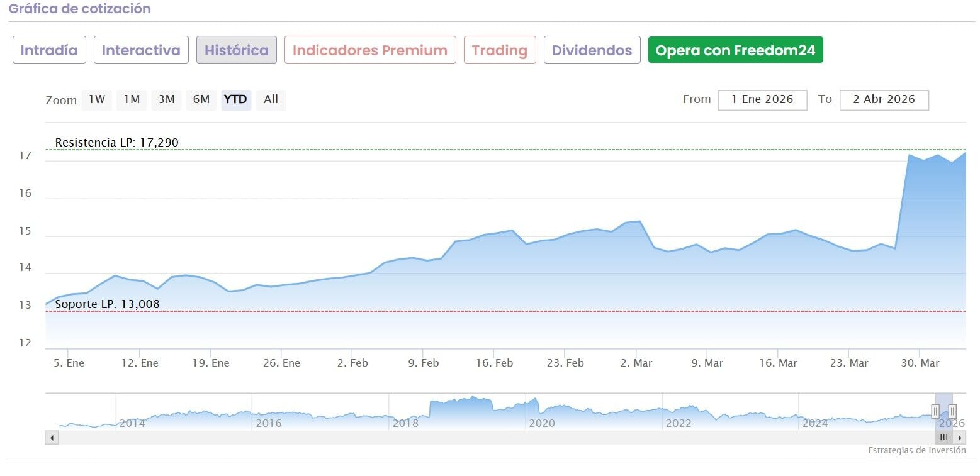Viewport: 980px width, 476px height.
Task: Switch zoom to 6M
Action: point(201,100)
